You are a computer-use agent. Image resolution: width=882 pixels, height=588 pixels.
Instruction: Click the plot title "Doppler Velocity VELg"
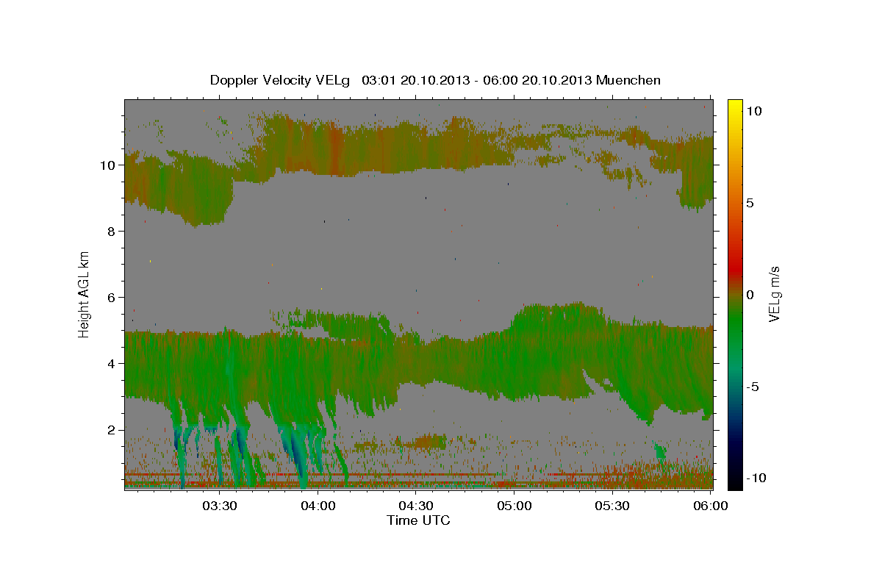(282, 80)
